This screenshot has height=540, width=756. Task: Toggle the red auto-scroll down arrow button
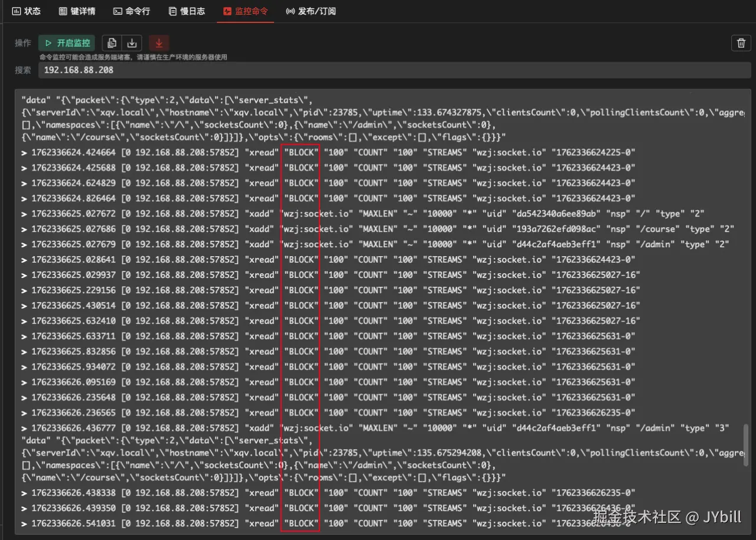159,43
